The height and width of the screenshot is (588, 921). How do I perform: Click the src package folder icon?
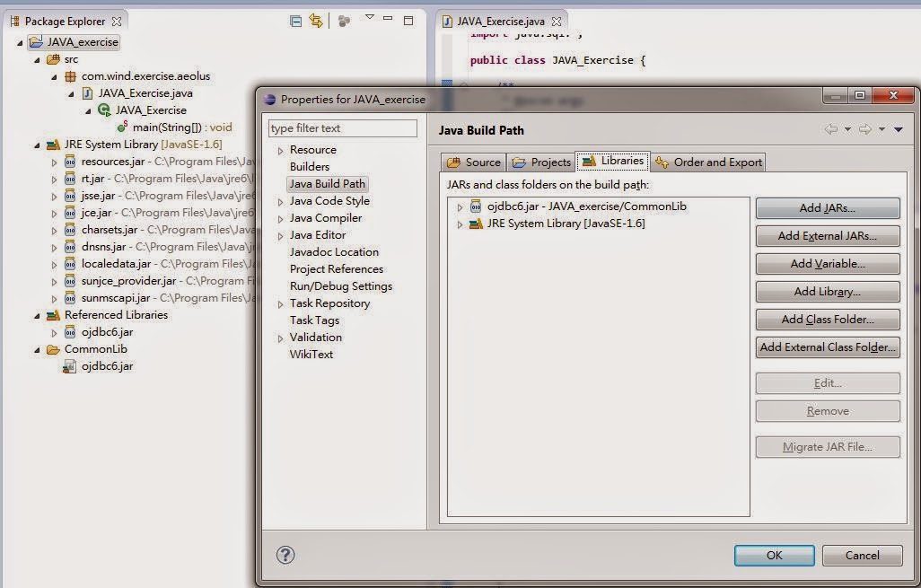point(52,59)
